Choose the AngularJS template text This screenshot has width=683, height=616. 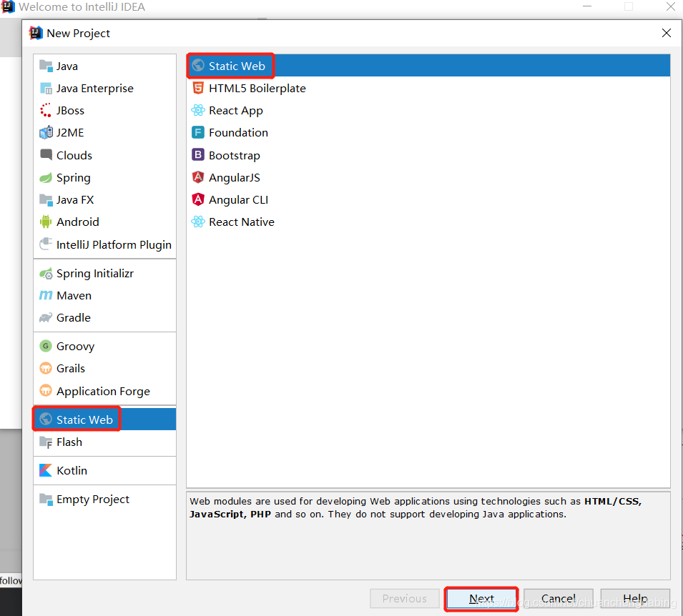click(x=235, y=178)
